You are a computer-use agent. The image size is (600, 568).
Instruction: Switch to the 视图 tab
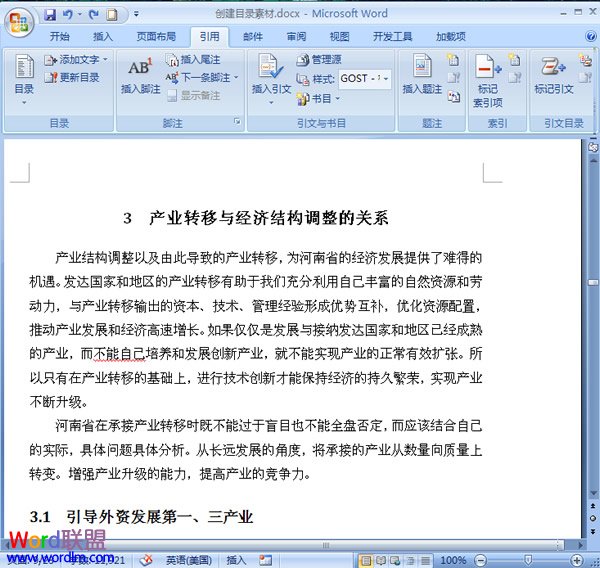[x=339, y=36]
